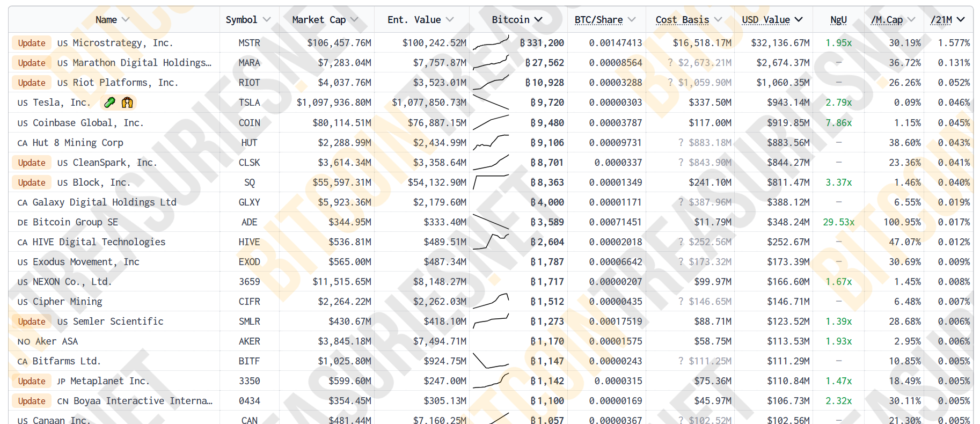Click the $106,457.76M market cap cell
Viewport: 980px width, 424px height.
pos(339,43)
